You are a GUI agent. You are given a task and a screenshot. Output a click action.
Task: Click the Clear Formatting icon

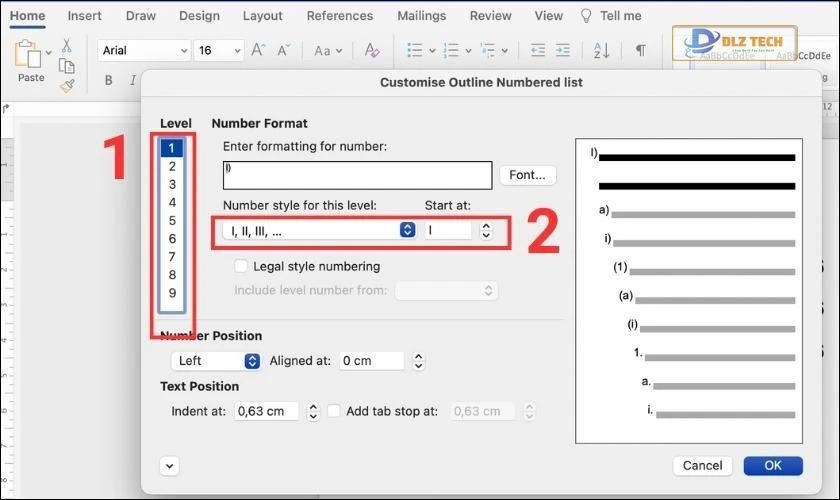pos(372,51)
